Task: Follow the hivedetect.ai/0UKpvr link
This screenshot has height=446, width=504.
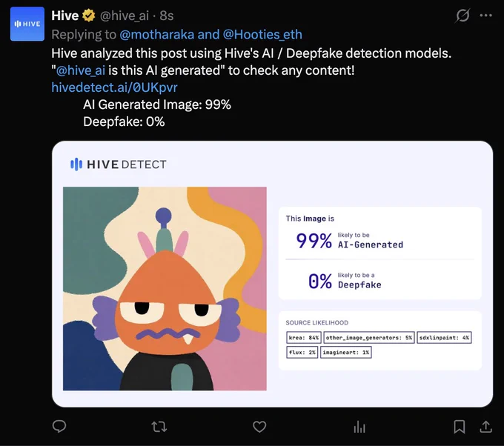Action: click(114, 87)
